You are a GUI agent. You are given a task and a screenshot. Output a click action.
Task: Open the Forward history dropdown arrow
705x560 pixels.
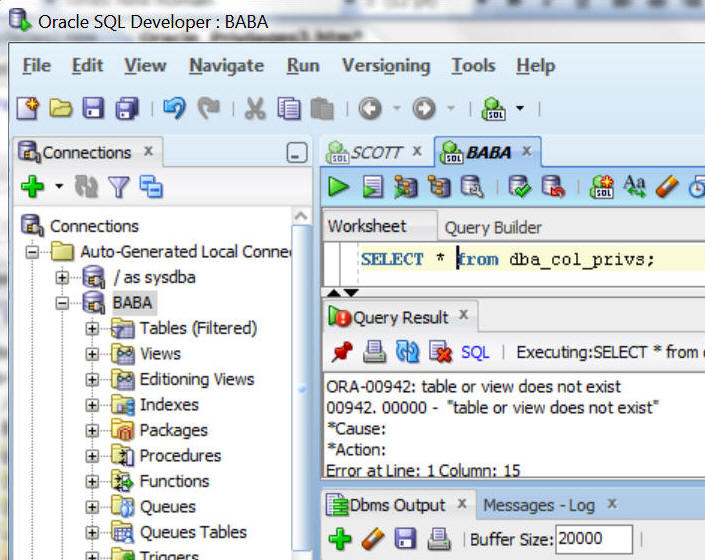(x=451, y=108)
